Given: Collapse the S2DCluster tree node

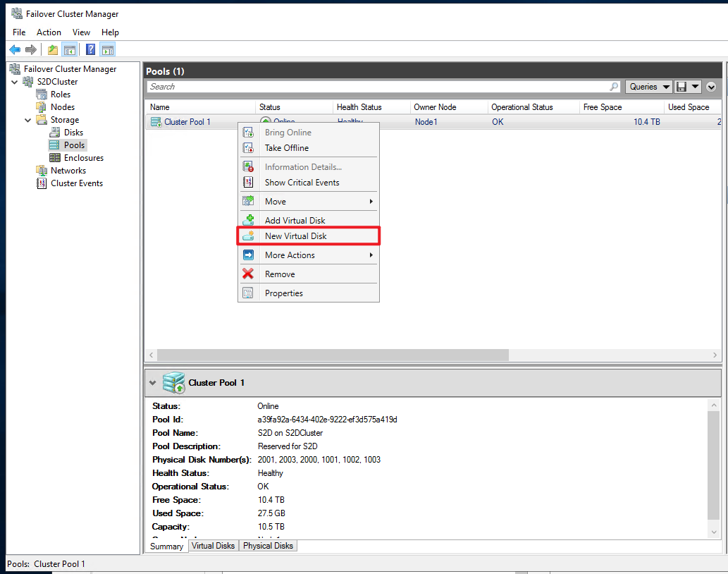Looking at the screenshot, I should (14, 82).
